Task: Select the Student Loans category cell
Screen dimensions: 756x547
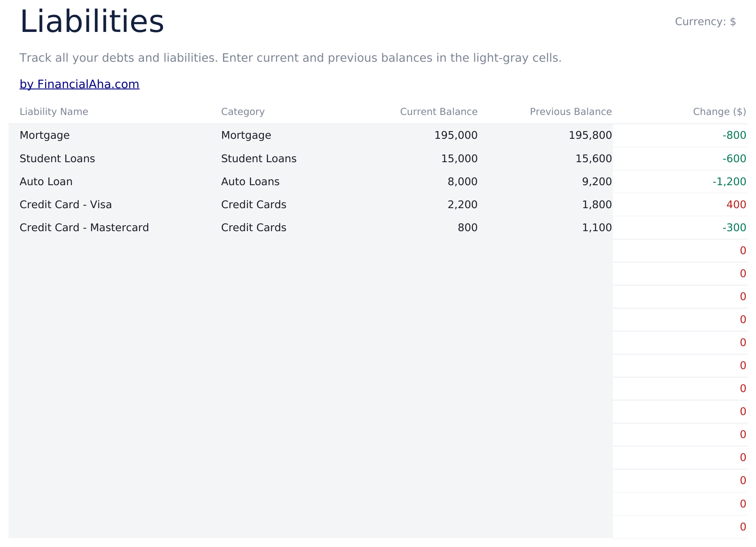Action: (277, 159)
